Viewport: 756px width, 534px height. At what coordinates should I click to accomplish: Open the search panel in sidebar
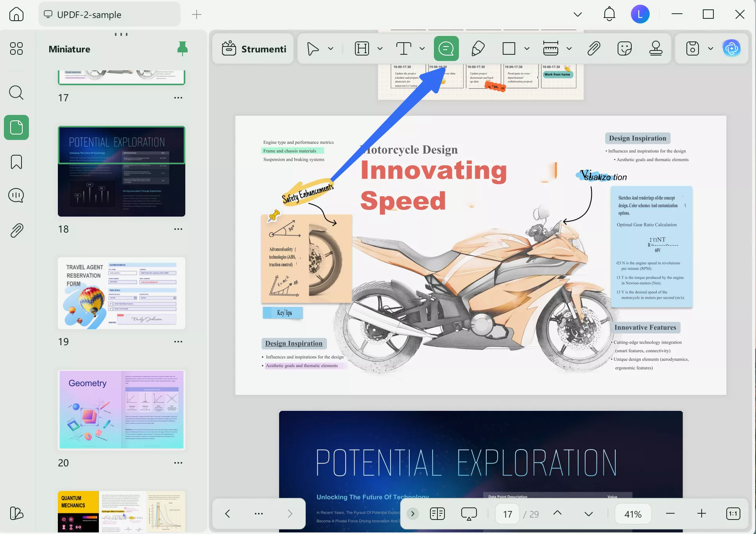pos(16,93)
